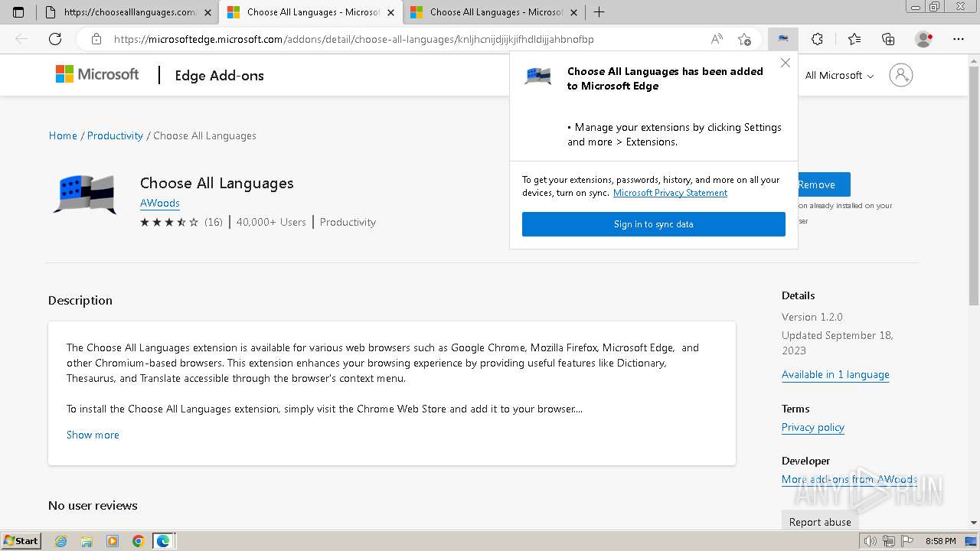Click Edge Add-ons header title

tap(219, 75)
